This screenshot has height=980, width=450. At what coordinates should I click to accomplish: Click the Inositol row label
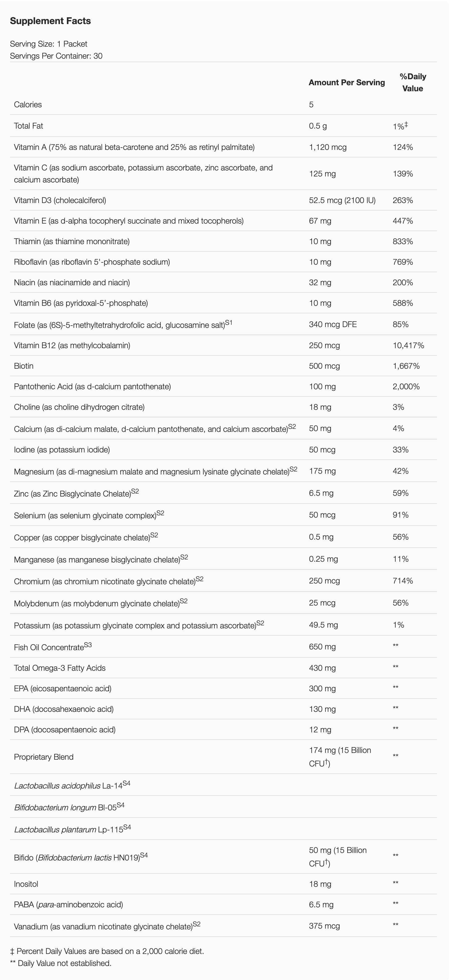(26, 884)
